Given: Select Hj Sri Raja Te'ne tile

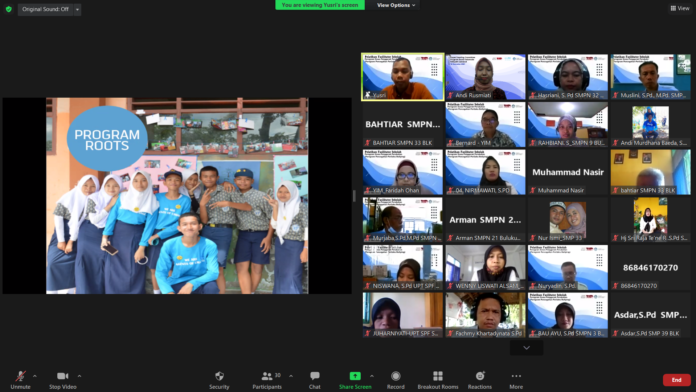Looking at the screenshot, I should (x=650, y=219).
